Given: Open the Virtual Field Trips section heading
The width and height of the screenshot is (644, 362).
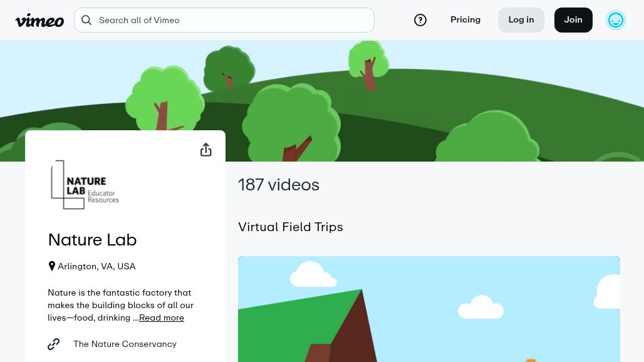Looking at the screenshot, I should click(x=291, y=227).
